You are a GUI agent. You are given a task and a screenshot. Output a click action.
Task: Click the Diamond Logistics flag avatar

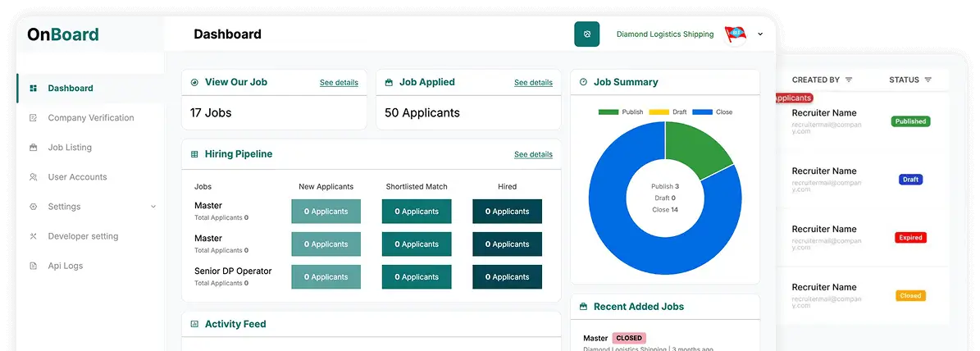coord(736,34)
